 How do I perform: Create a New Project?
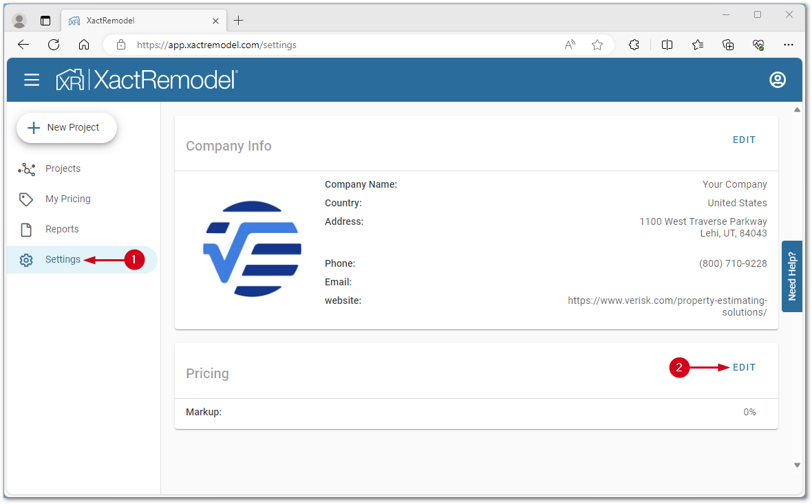click(66, 128)
